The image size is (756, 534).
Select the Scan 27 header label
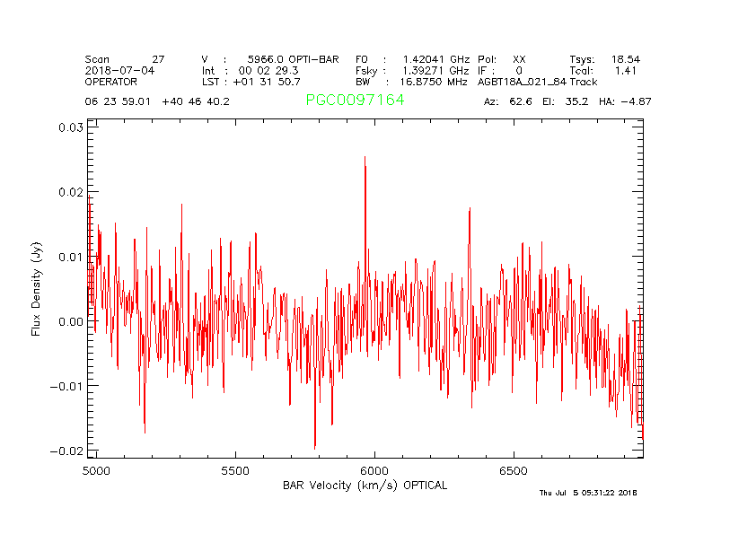(124, 59)
